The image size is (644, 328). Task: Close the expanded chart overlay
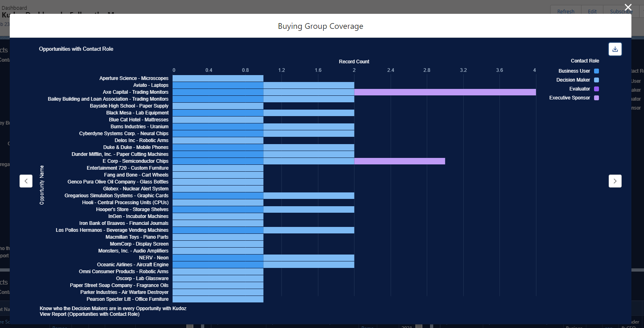tap(628, 7)
